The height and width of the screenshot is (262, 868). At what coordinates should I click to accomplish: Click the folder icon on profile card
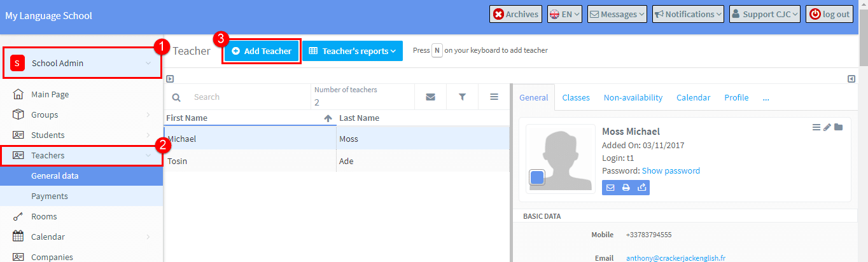pos(839,127)
